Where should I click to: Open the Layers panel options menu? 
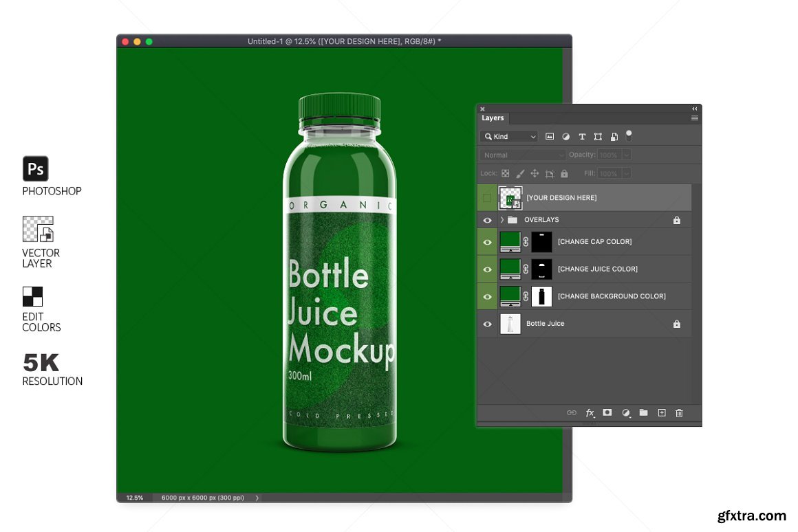pyautogui.click(x=694, y=118)
